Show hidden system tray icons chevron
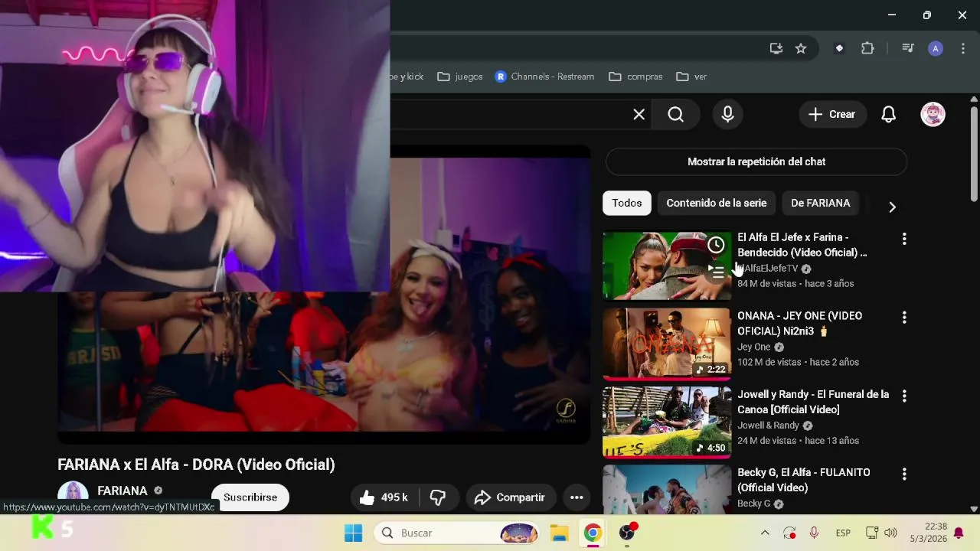The image size is (980, 551). pyautogui.click(x=764, y=533)
